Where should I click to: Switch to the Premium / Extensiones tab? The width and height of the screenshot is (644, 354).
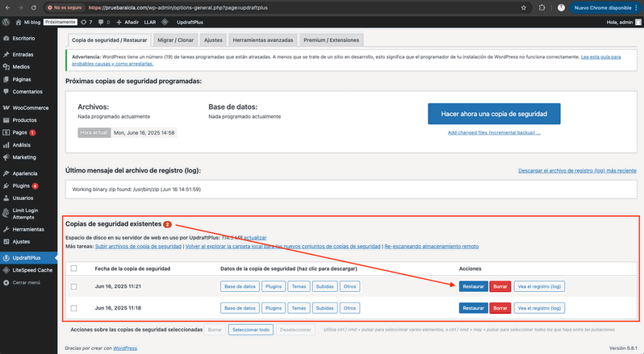point(332,40)
